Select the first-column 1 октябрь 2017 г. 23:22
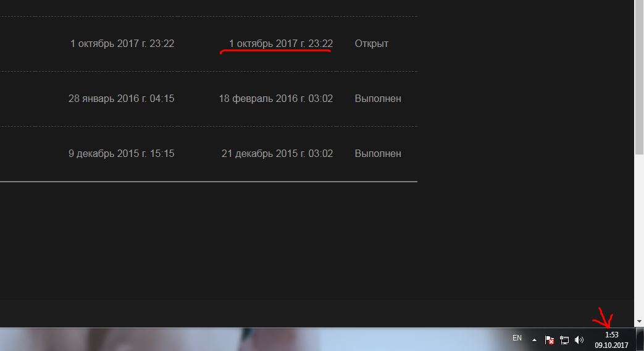 (122, 44)
